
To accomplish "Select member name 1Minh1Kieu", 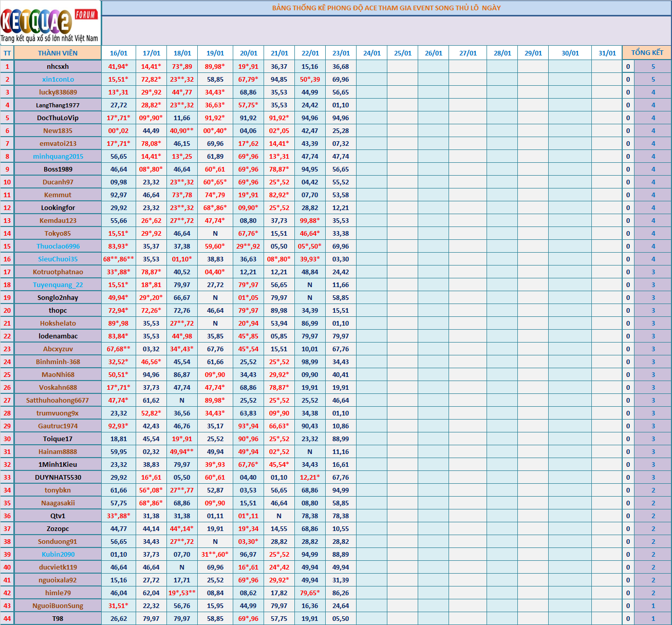I will click(58, 464).
